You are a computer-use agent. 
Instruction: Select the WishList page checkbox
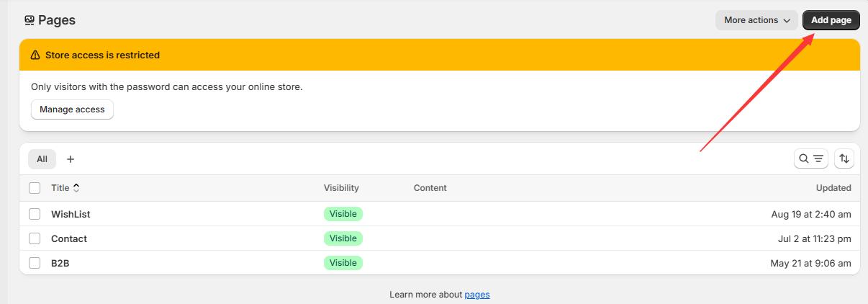[x=35, y=214]
